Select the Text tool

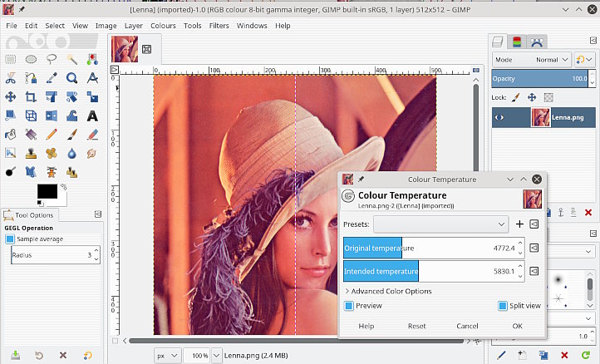[92, 116]
